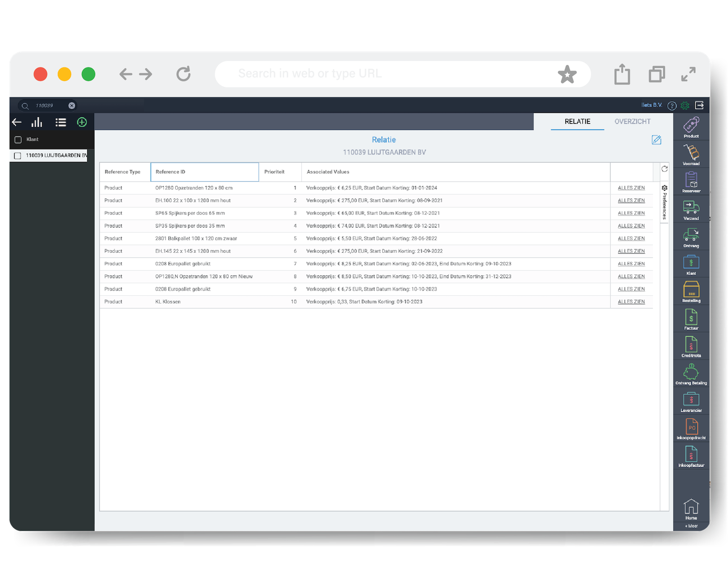This screenshot has width=728, height=582.
Task: Click ALLES ZIEN for SP65 Spijkers row
Action: pos(631,213)
